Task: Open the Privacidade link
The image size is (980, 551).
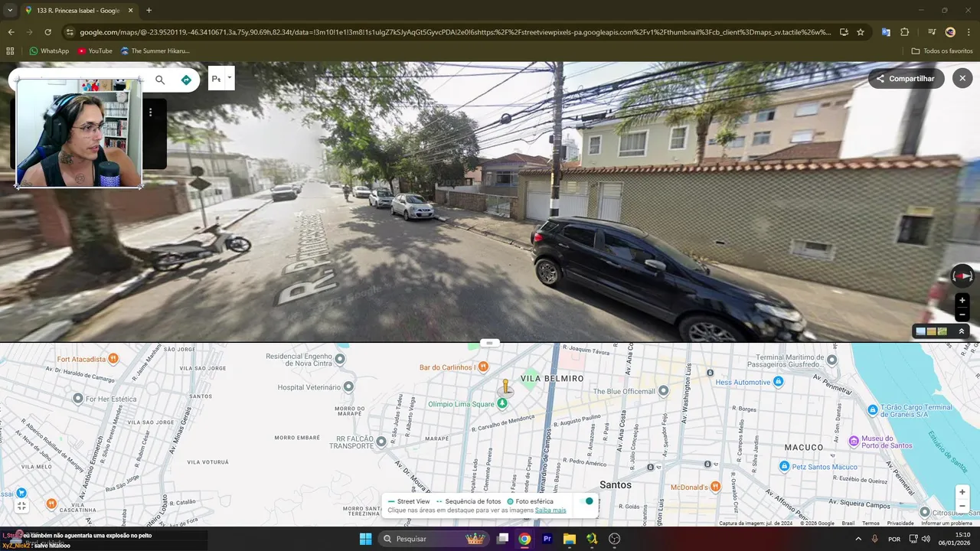Action: (900, 523)
